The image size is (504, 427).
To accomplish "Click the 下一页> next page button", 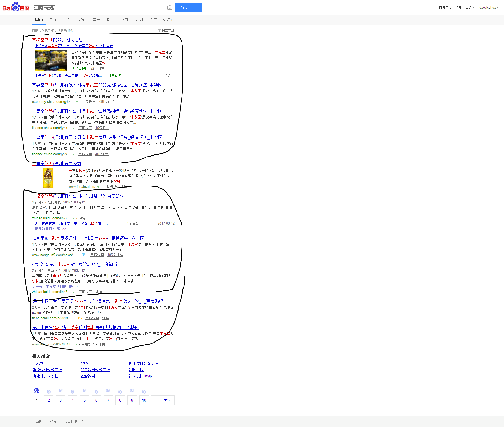I will coord(163,400).
